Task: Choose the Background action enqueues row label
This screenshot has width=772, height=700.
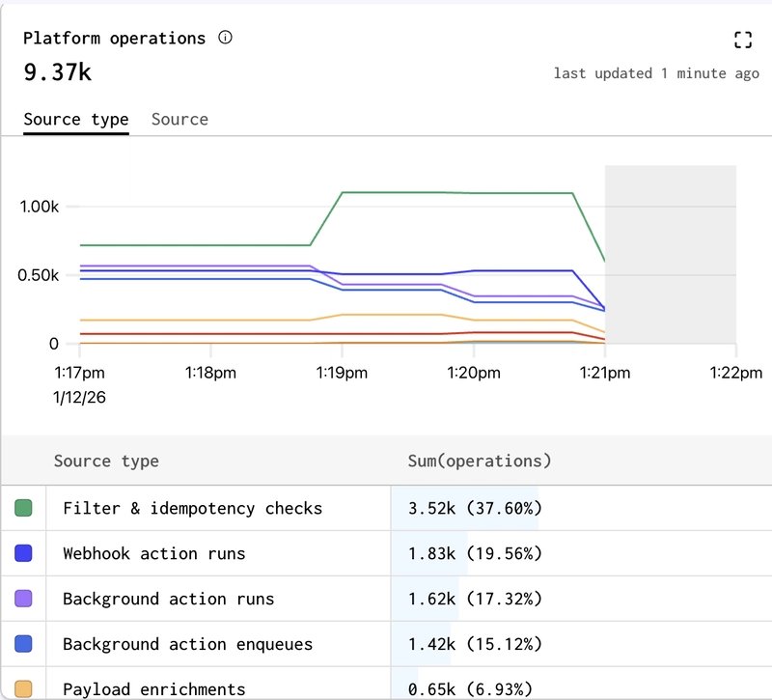Action: coord(187,644)
